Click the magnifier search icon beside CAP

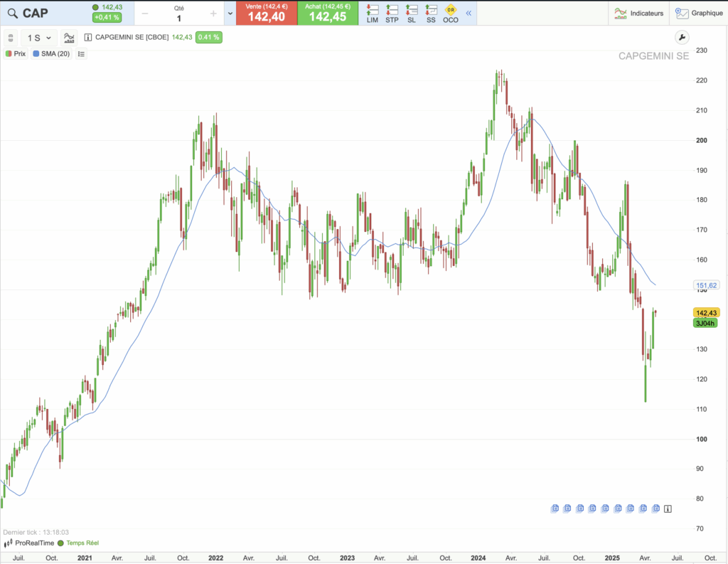(x=13, y=14)
